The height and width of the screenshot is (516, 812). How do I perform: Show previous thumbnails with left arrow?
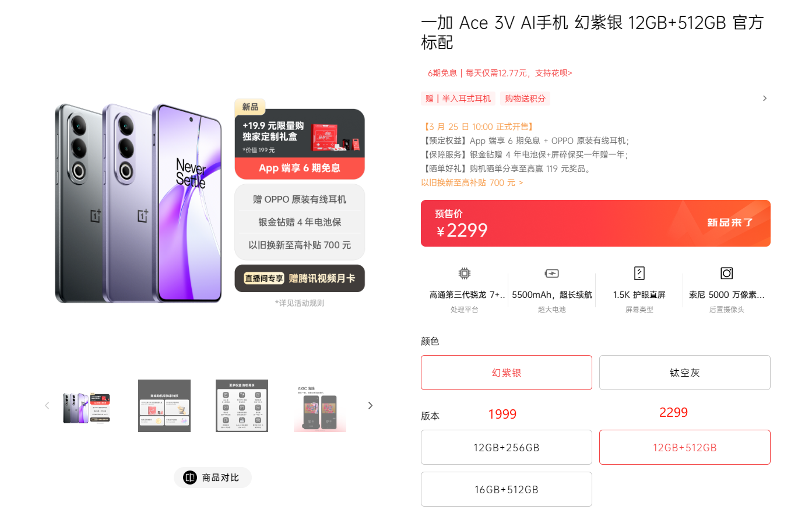[x=47, y=406]
